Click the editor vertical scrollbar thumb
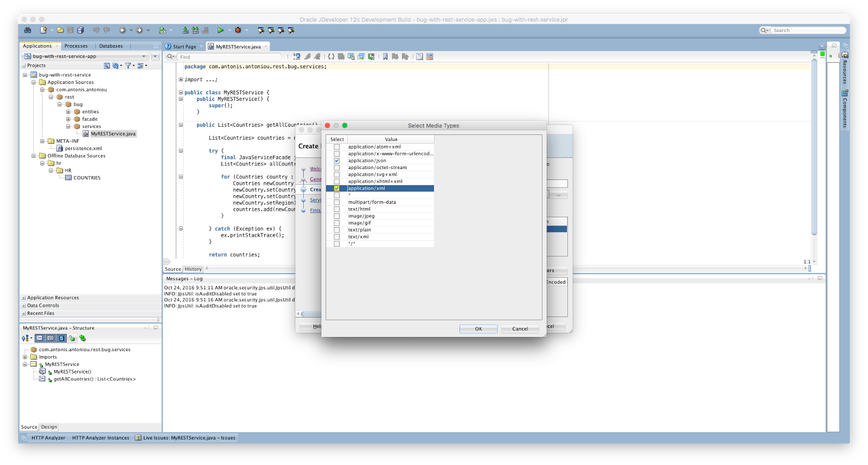Viewport: 868px width, 465px height. [x=814, y=146]
